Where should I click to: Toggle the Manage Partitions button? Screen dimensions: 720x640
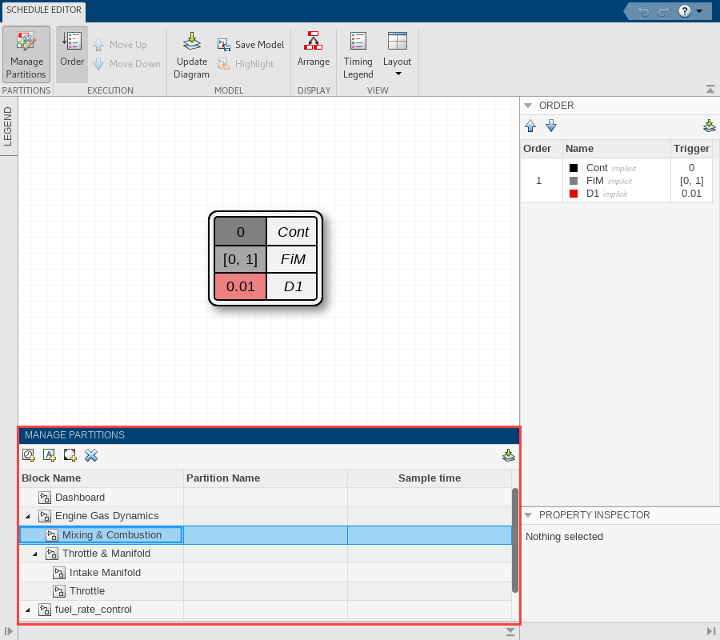pyautogui.click(x=27, y=54)
